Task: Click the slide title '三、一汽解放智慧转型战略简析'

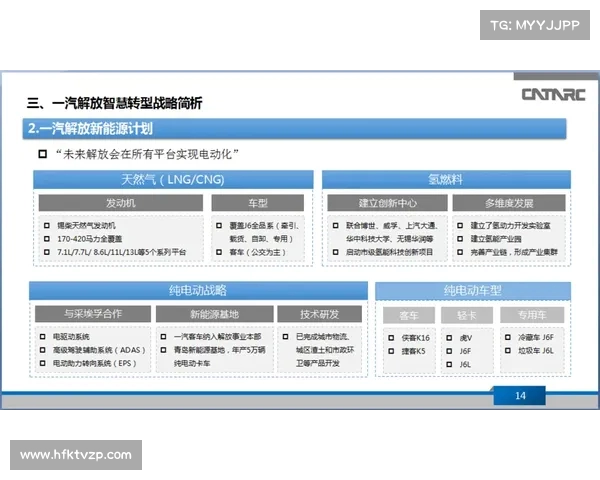Action: tap(114, 103)
